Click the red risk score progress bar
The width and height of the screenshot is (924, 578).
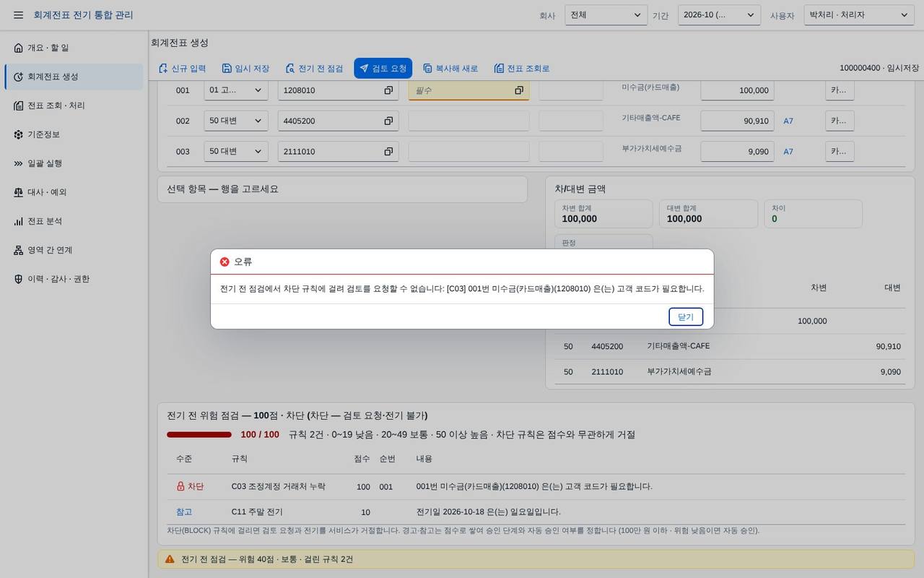point(199,435)
